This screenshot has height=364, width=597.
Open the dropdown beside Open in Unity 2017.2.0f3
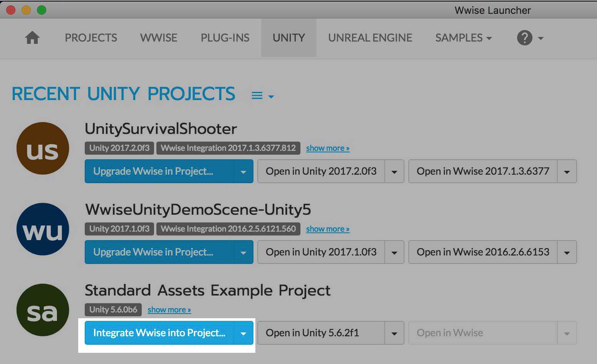pos(394,171)
